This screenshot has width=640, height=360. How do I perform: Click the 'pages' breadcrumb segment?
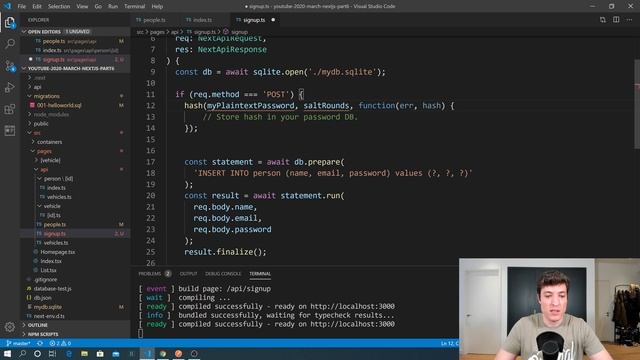[x=157, y=31]
